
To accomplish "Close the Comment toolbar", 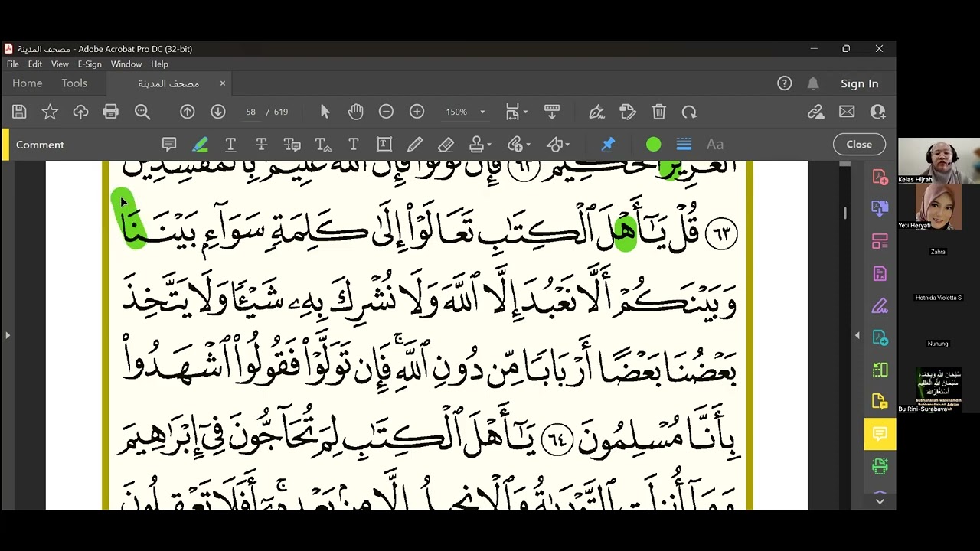I will 859,144.
